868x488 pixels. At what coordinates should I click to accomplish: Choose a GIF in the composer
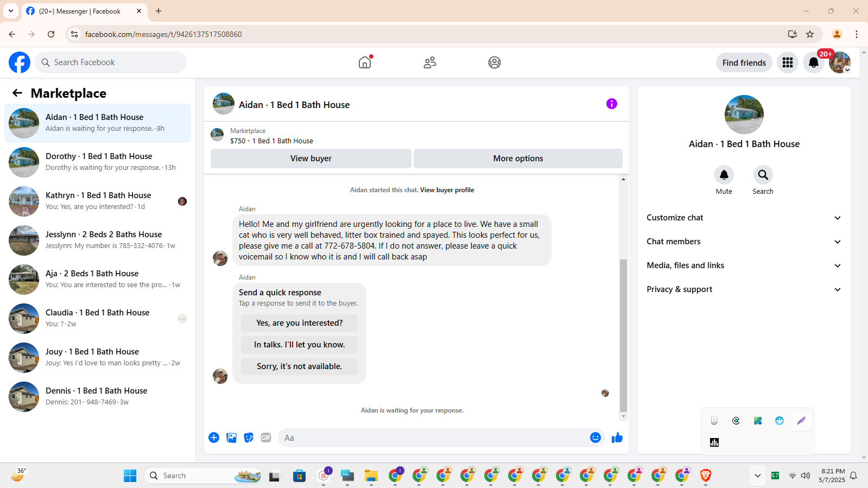[x=266, y=438]
